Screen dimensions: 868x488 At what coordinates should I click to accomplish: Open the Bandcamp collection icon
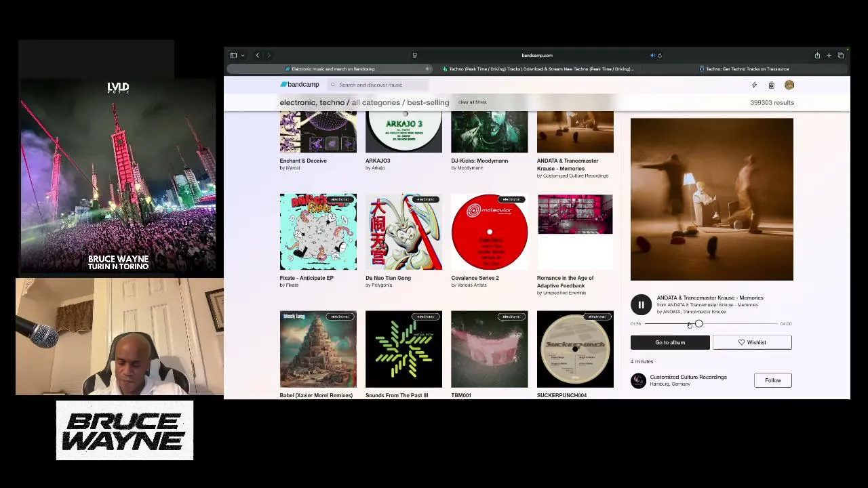coord(771,85)
